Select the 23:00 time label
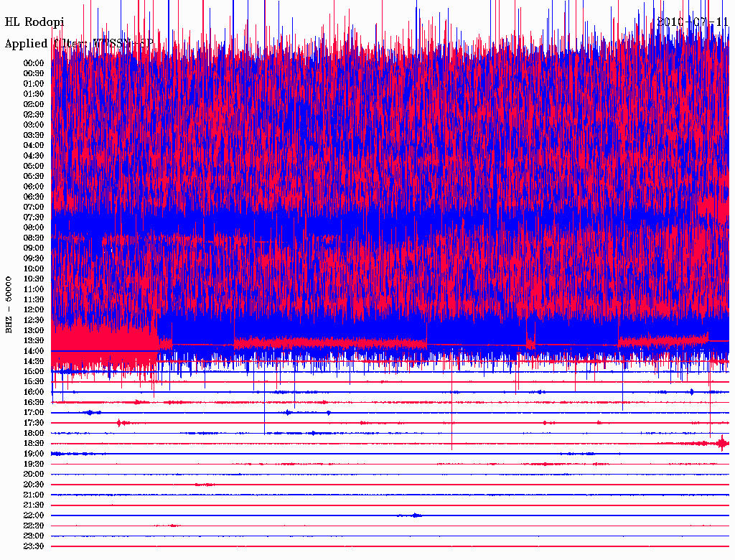Viewport: 735px width, 560px height. [34, 536]
